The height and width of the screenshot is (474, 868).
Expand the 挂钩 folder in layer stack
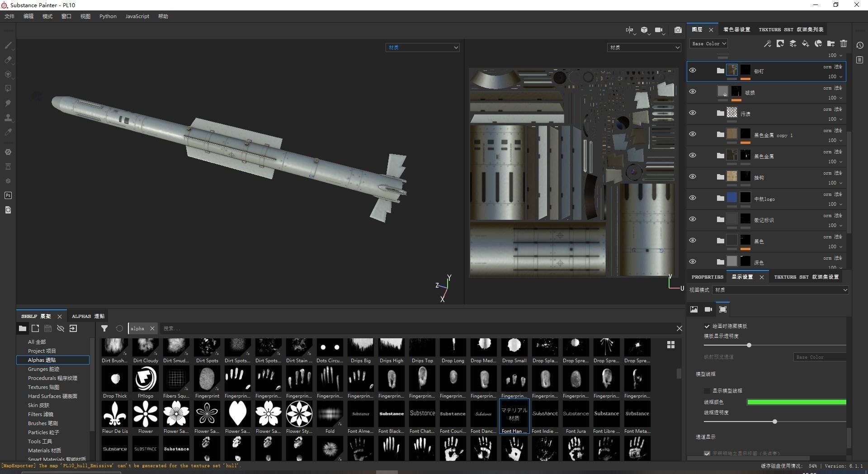[x=721, y=177]
